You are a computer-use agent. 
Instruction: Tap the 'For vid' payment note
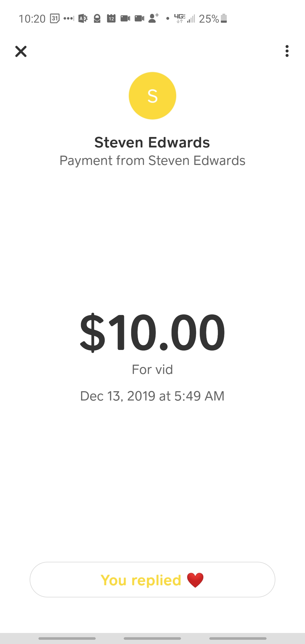[152, 369]
